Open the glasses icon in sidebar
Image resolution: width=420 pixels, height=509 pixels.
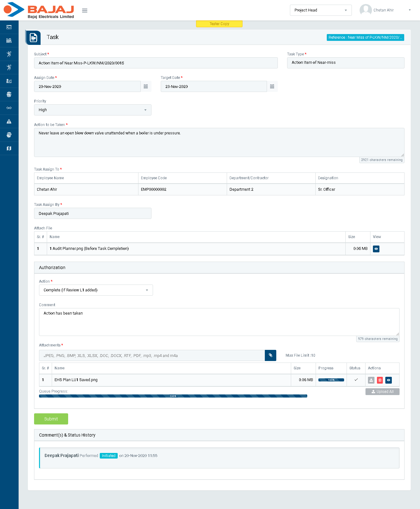click(9, 108)
